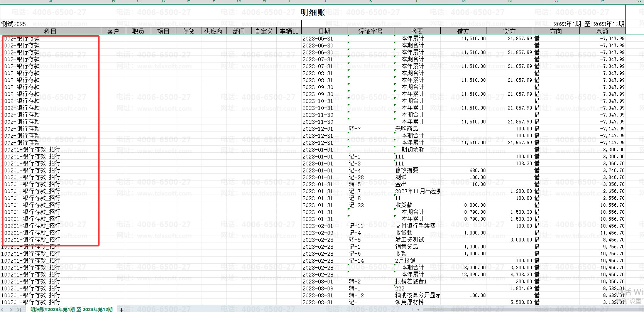Image resolution: width=644 pixels, height=312 pixels.
Task: Select the 科目 column header cell
Action: [50, 31]
